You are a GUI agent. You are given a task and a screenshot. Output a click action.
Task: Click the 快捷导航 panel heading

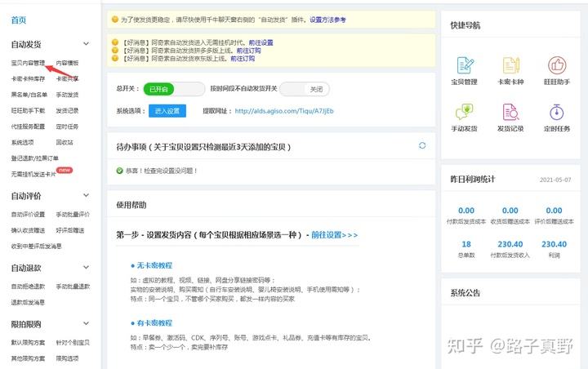465,25
